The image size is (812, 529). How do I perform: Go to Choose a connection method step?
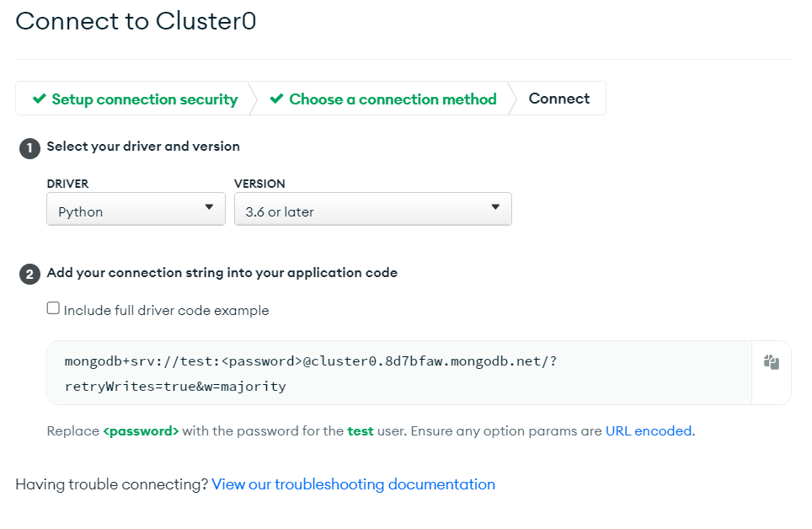coord(383,99)
